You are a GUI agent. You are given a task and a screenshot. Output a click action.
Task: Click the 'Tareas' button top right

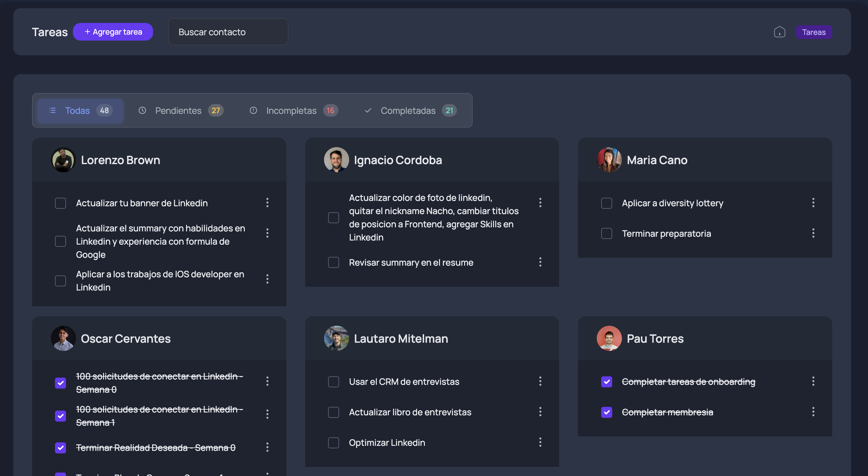[x=814, y=32]
